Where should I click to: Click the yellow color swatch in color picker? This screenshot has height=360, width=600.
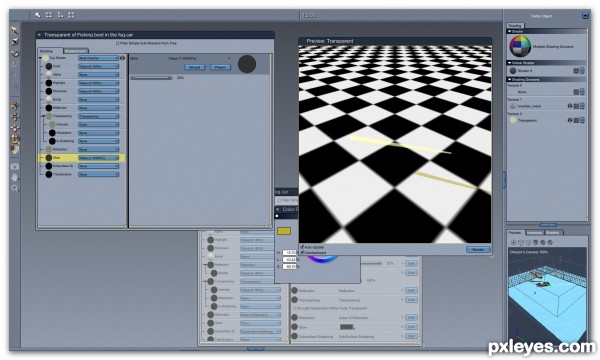284,231
